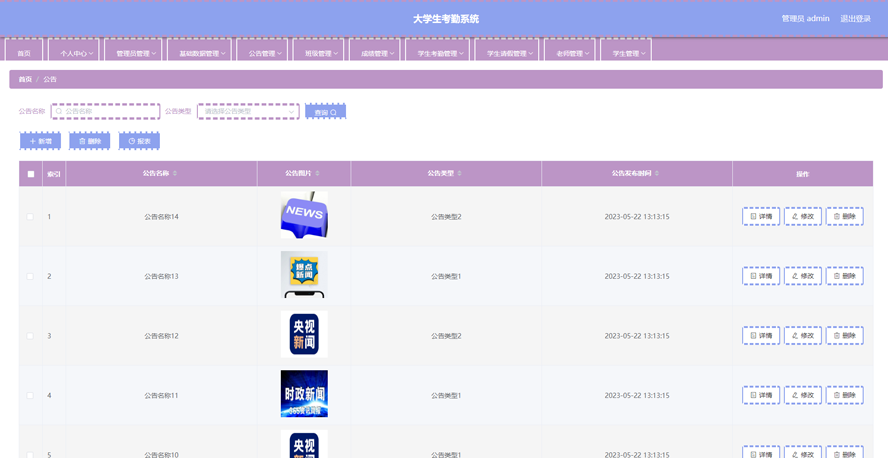Click 退出登录 to log out
The width and height of the screenshot is (888, 458).
[855, 19]
